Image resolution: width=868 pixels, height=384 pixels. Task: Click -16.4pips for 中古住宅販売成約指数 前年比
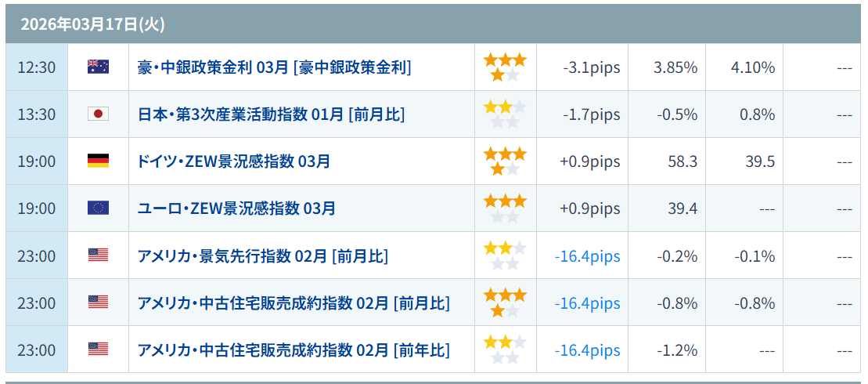point(587,350)
